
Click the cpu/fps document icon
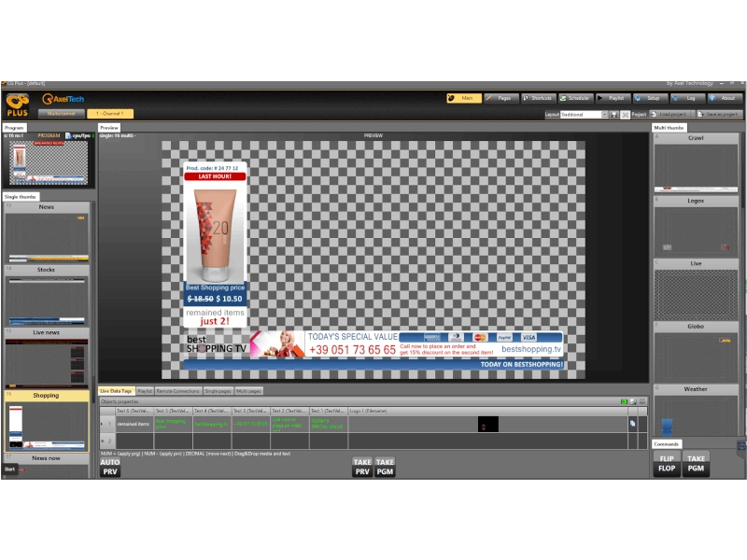click(68, 135)
